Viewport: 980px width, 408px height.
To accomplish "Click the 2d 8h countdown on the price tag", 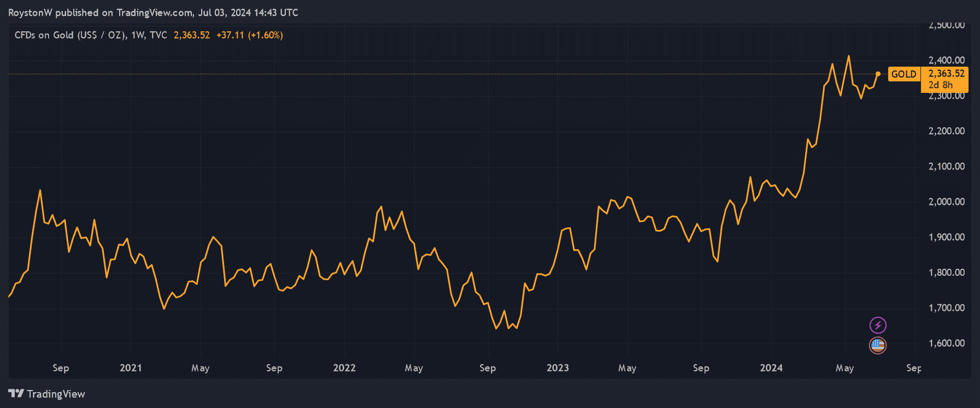I will [x=940, y=85].
